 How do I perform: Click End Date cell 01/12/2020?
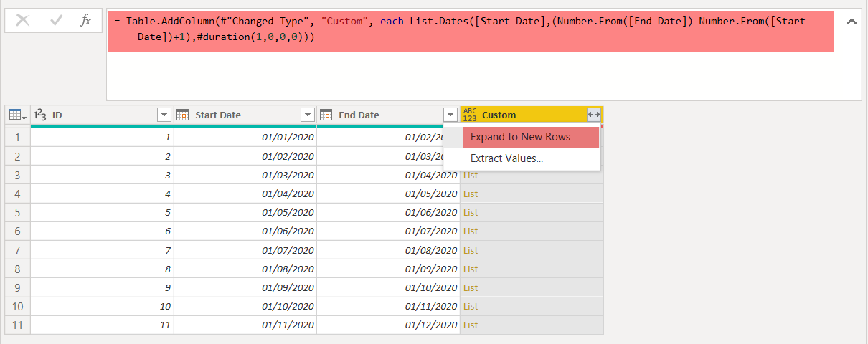[388, 325]
